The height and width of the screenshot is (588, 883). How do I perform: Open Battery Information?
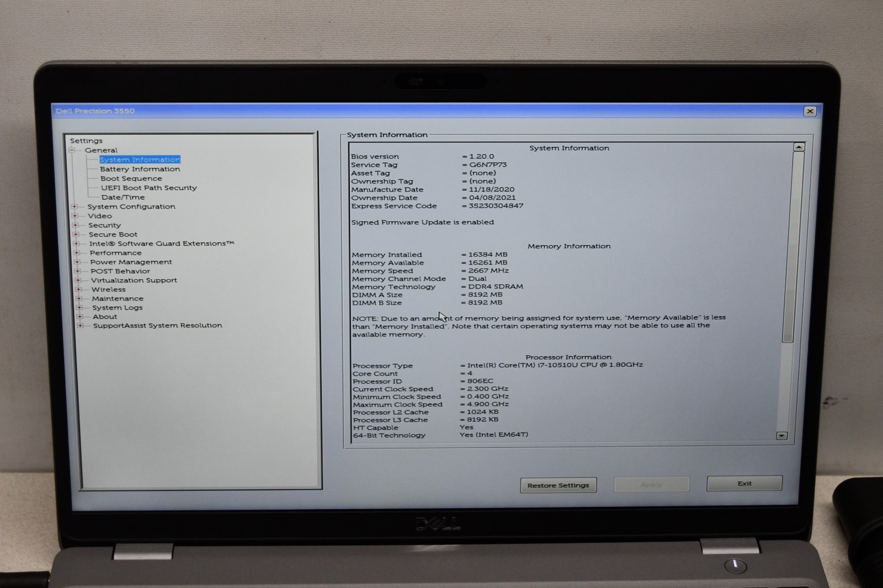pyautogui.click(x=140, y=169)
